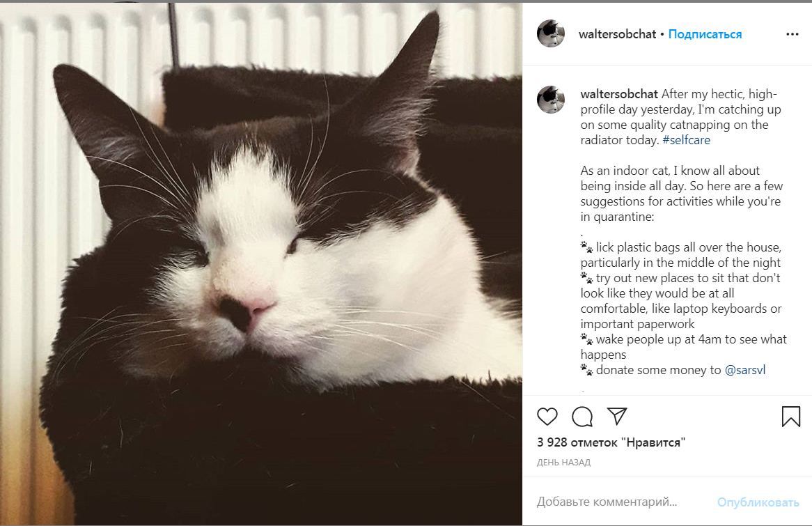The image size is (812, 526).
Task: Click the paw emoji before 'donate some money'
Action: (x=587, y=370)
